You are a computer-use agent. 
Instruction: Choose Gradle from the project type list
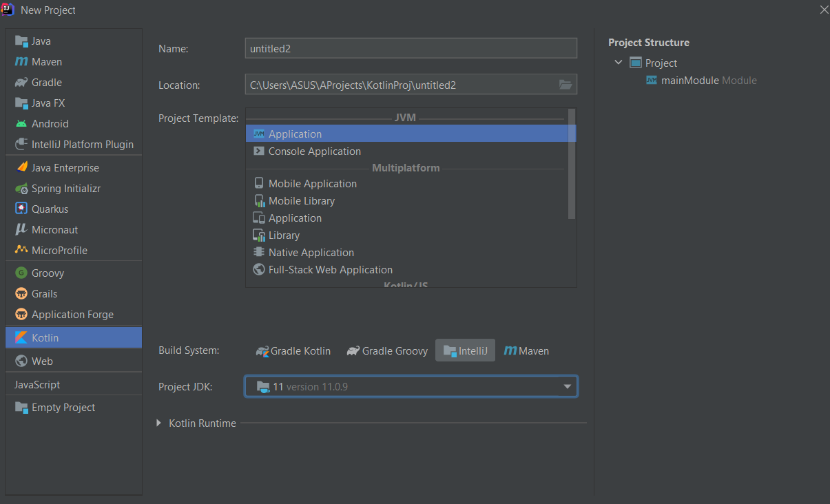[46, 83]
